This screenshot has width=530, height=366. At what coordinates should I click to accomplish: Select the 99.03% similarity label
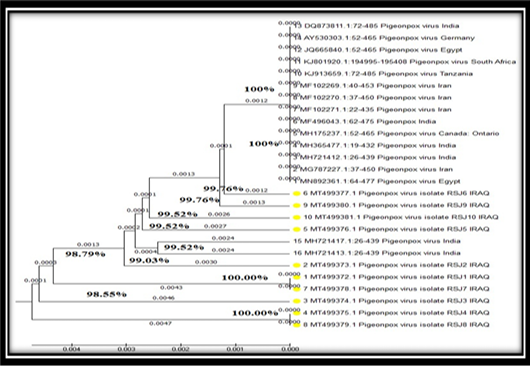coord(149,261)
